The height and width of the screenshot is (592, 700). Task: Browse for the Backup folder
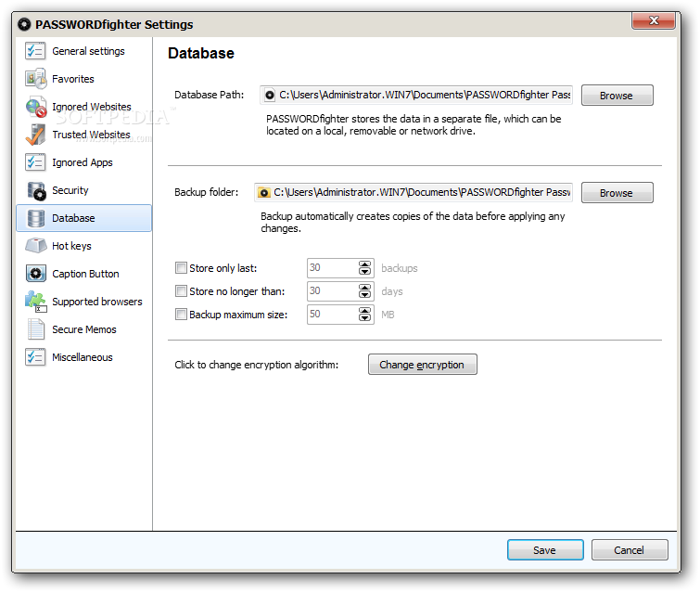[617, 193]
